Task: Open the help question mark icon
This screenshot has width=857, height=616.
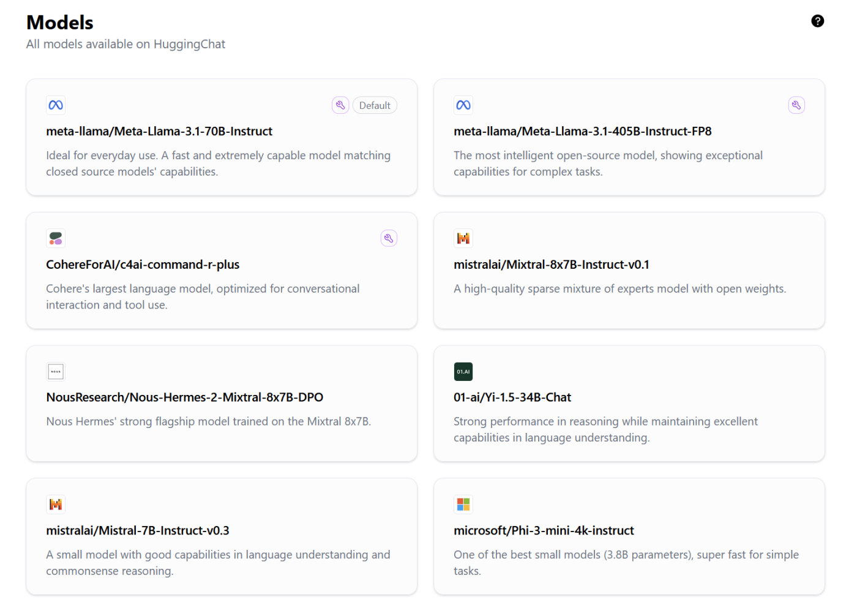Action: coord(817,21)
